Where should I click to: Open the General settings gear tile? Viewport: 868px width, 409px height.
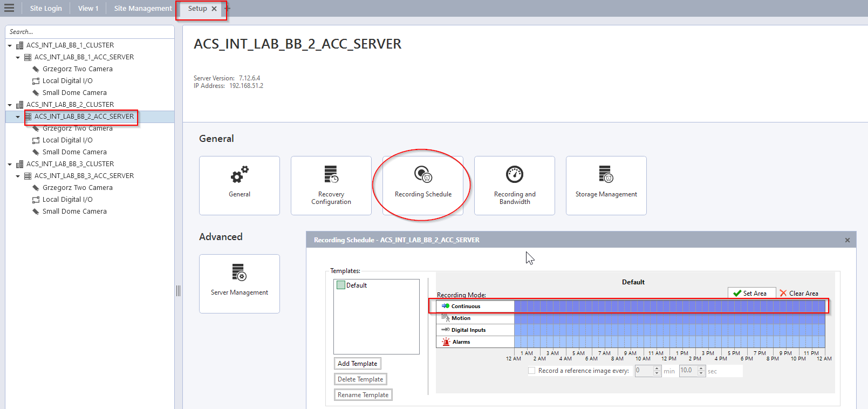[x=240, y=185]
